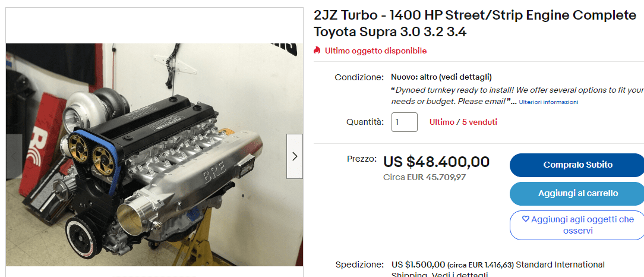Click the Nuovo: altro (vedi dettagli) condition text
This screenshot has width=644, height=277.
click(x=441, y=77)
